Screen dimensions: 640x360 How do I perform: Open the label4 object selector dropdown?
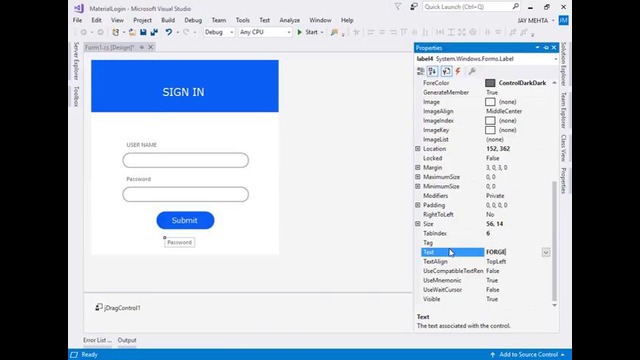coord(556,59)
